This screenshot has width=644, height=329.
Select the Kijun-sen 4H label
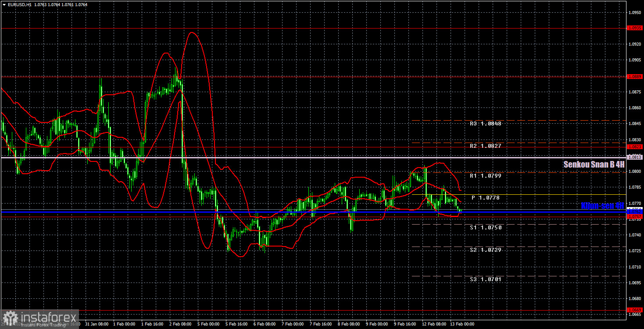click(602, 205)
